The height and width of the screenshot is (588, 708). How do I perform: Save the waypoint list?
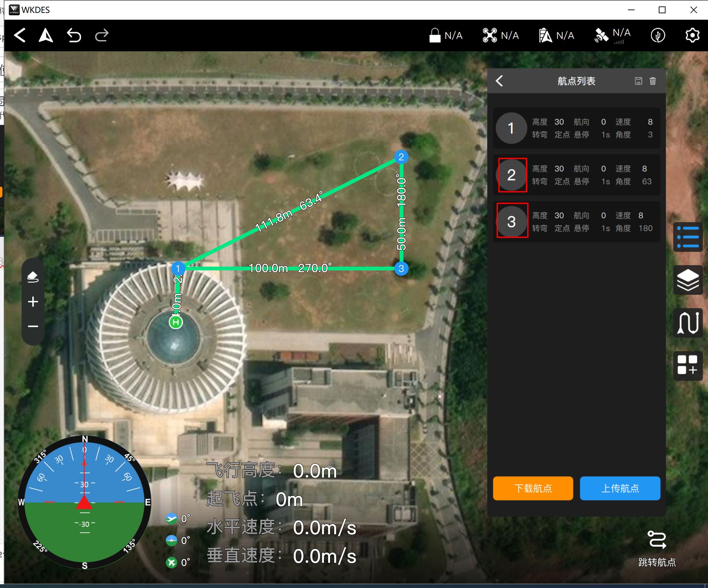(638, 81)
